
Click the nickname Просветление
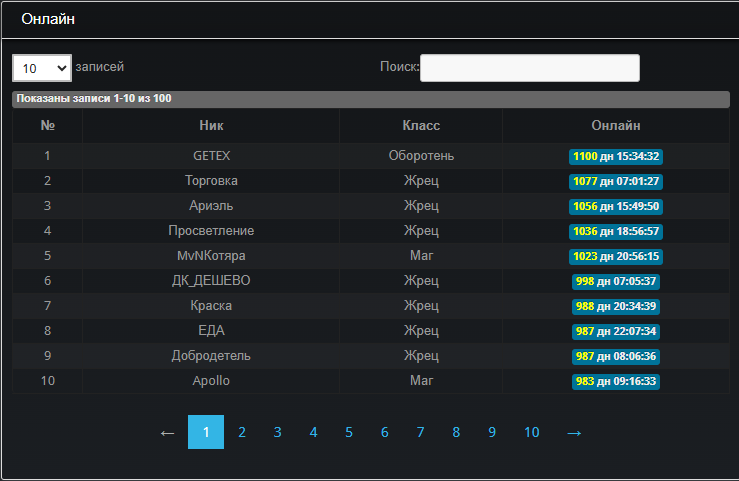coord(211,231)
